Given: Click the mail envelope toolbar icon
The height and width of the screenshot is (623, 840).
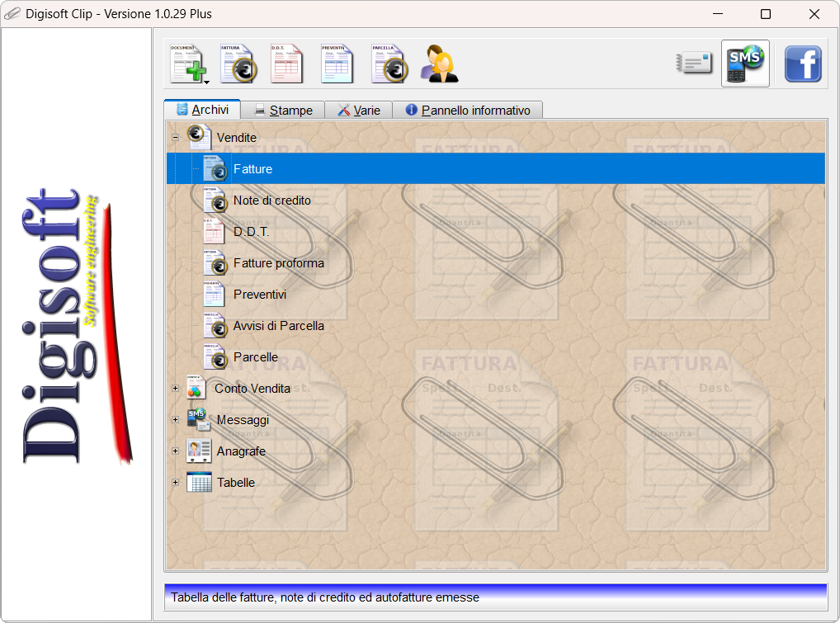Looking at the screenshot, I should [x=694, y=64].
